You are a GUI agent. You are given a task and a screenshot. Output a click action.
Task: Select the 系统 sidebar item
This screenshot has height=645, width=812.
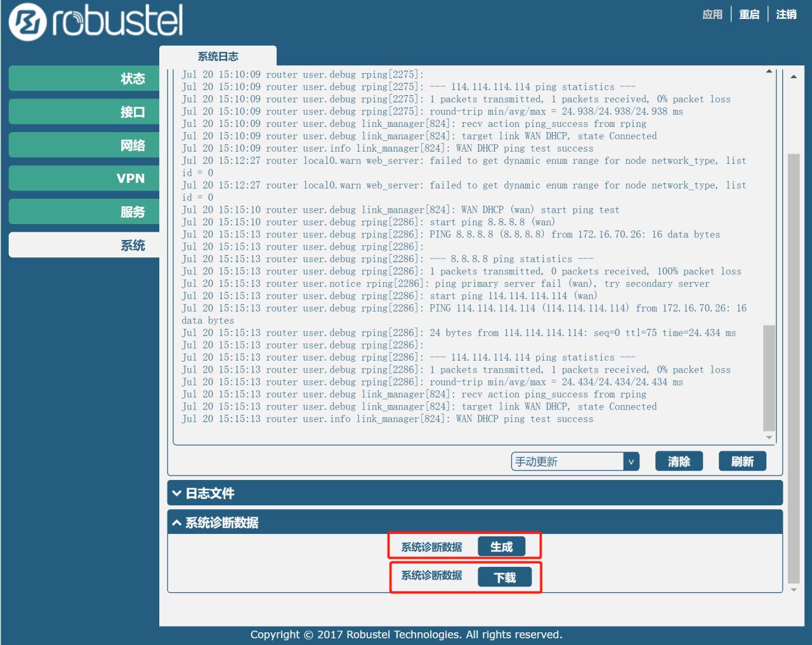tap(84, 245)
